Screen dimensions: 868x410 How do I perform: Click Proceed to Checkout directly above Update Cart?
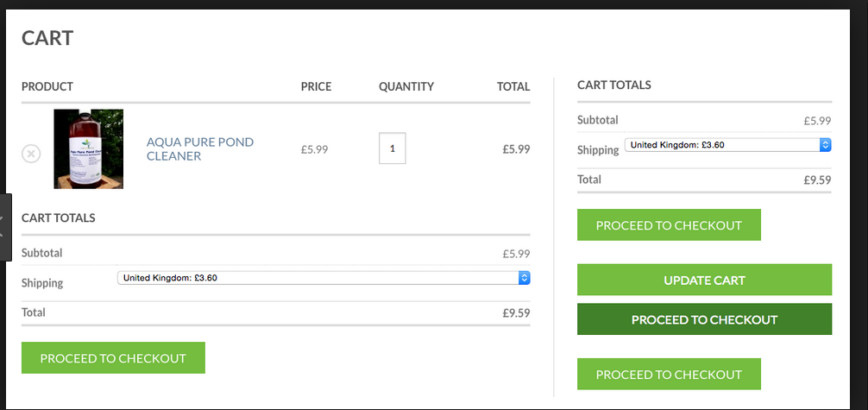coord(669,225)
